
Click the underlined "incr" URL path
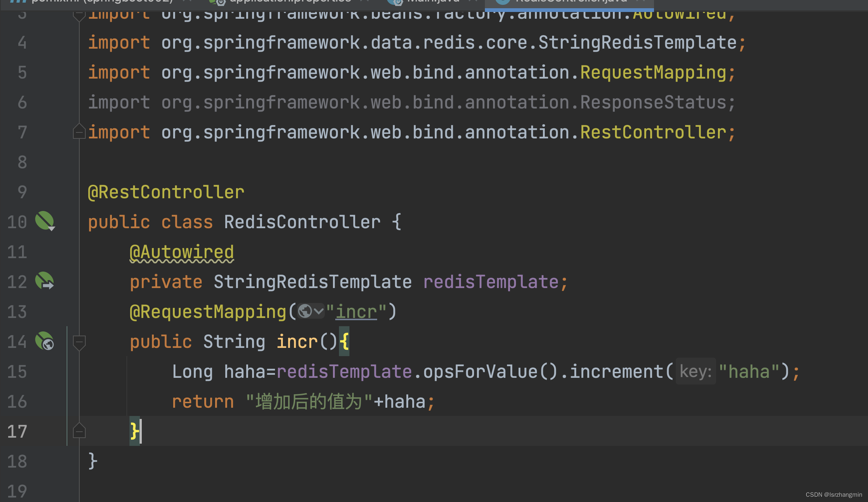356,312
